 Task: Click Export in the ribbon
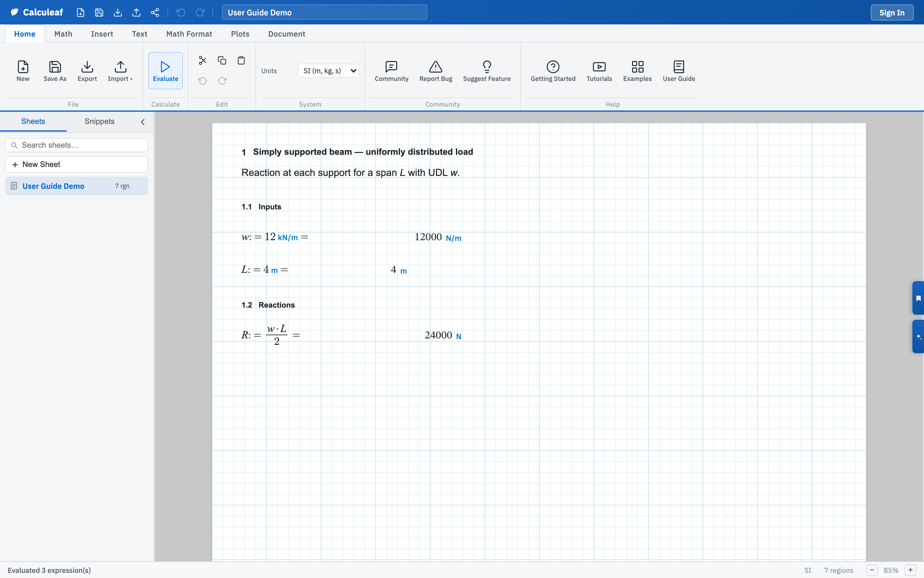coord(87,71)
